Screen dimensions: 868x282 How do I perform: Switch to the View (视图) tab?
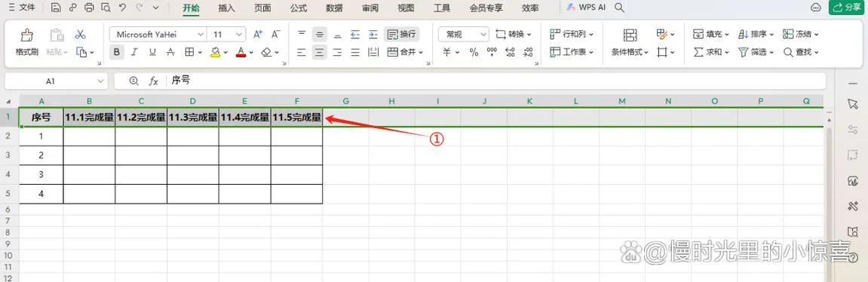[x=406, y=8]
